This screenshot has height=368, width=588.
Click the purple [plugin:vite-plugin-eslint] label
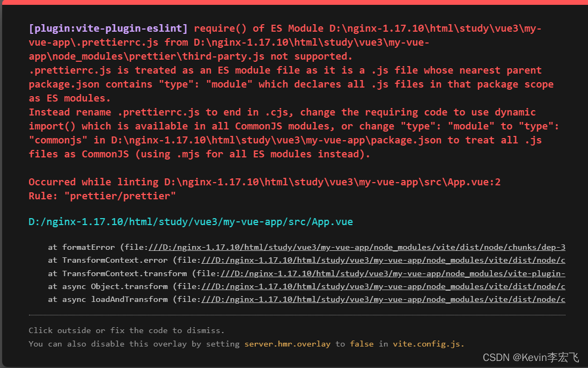(108, 28)
